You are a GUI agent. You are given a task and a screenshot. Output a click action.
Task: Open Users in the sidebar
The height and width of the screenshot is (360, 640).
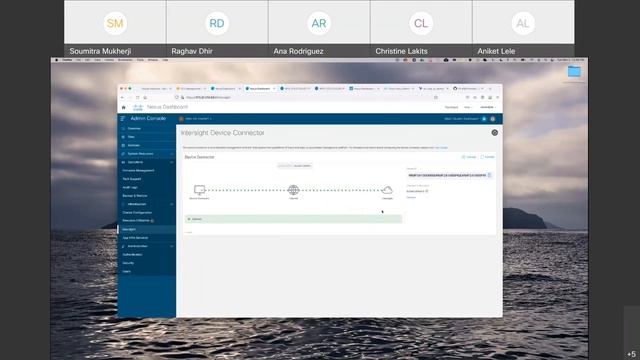(x=127, y=271)
